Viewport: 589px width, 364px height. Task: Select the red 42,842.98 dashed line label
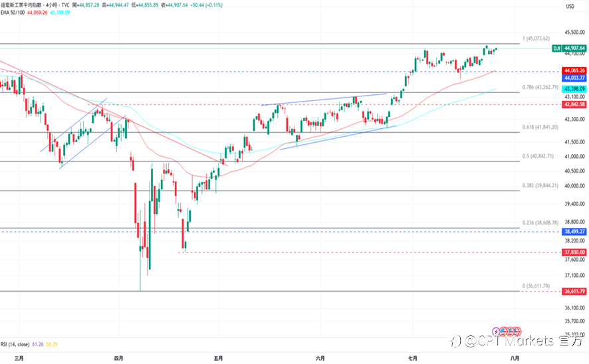click(x=574, y=104)
